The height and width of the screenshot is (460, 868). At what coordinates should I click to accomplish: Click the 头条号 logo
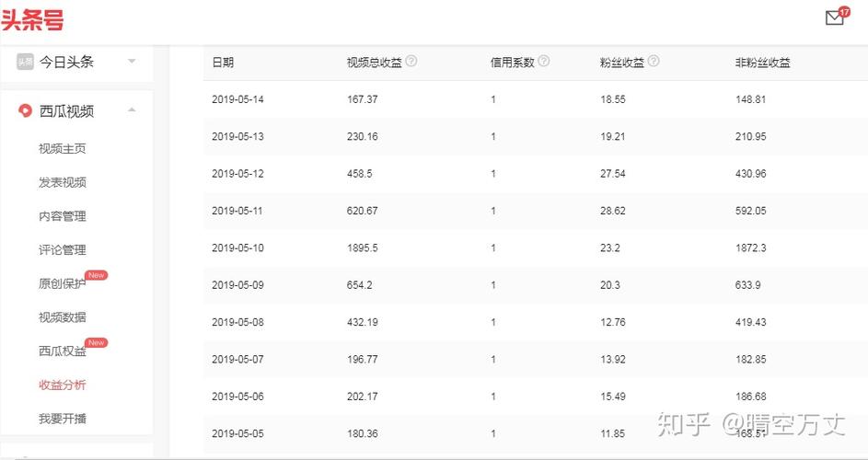pos(32,20)
